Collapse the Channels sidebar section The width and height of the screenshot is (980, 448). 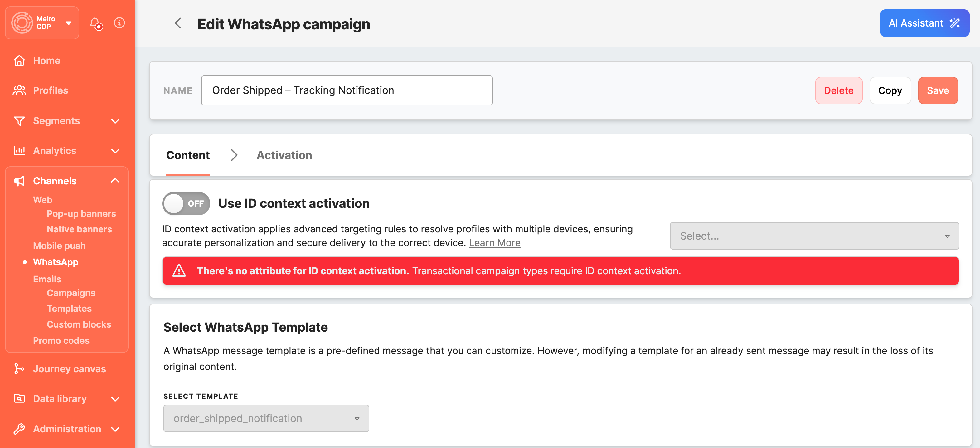pyautogui.click(x=115, y=181)
